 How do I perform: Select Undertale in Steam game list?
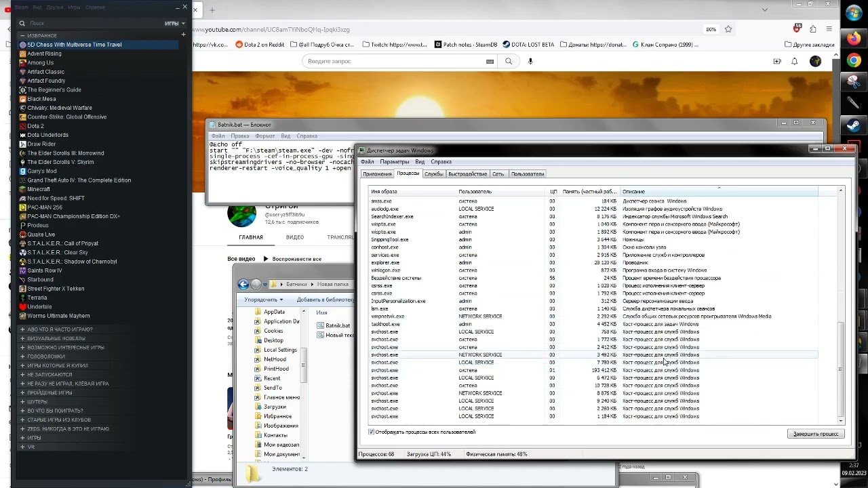point(39,307)
